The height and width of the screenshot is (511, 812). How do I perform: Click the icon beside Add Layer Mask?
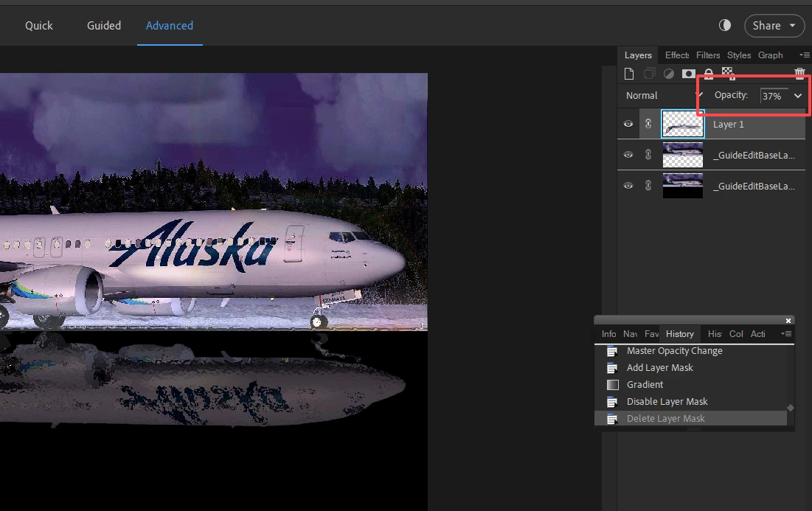(x=612, y=368)
